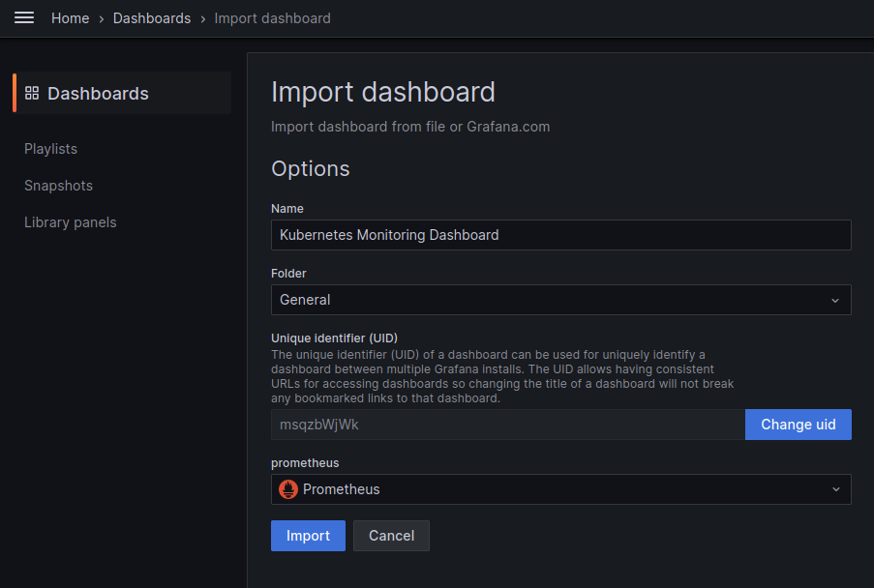Cancel the dashboard import

(391, 536)
